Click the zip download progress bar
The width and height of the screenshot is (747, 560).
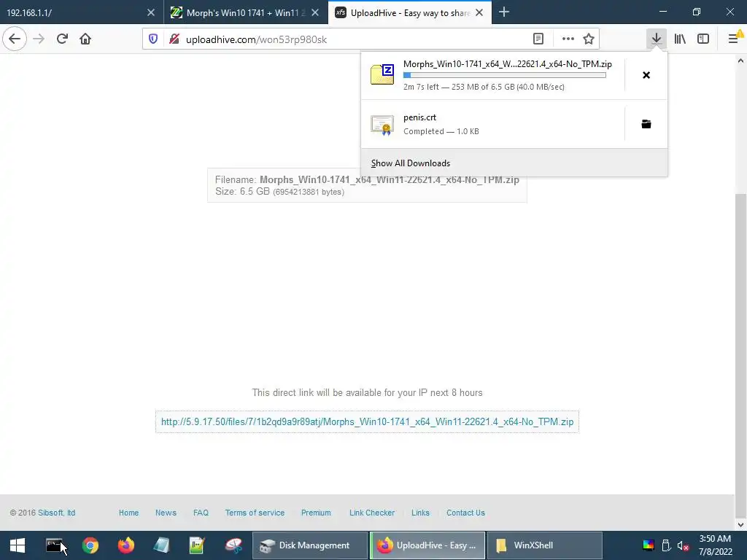(x=505, y=75)
